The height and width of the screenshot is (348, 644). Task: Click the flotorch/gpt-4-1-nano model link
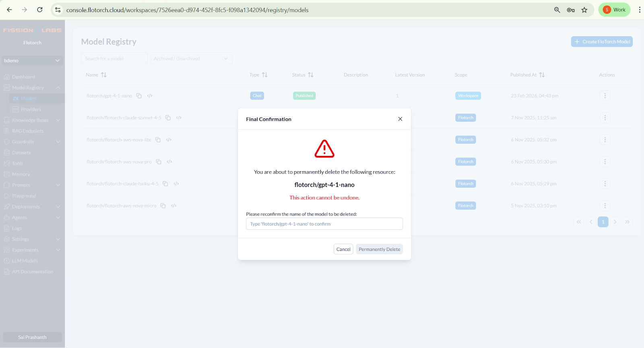click(x=109, y=96)
